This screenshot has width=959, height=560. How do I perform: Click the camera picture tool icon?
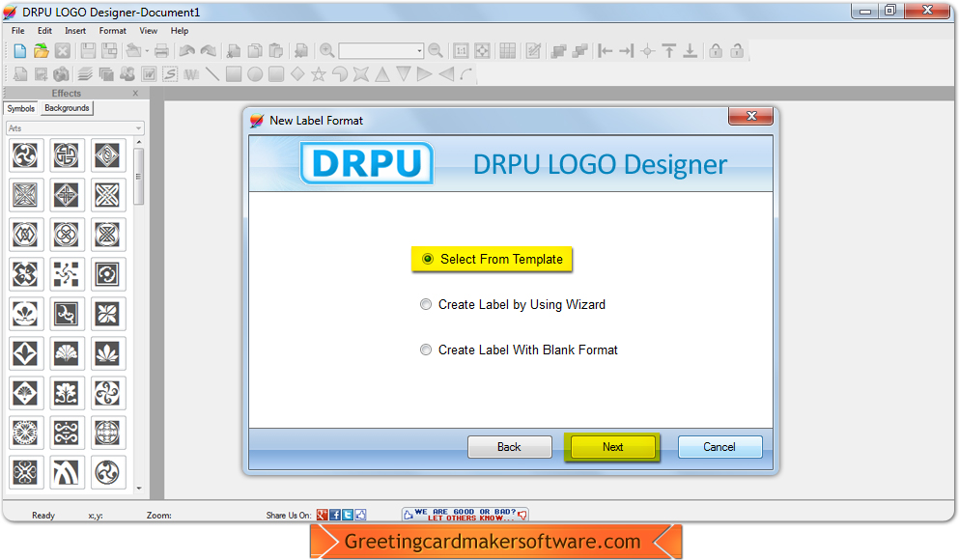pyautogui.click(x=61, y=74)
